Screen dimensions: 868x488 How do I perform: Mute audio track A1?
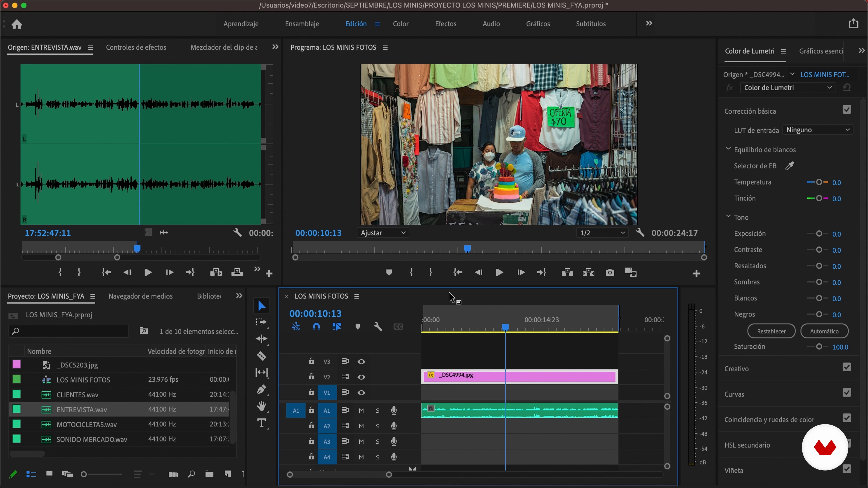pyautogui.click(x=361, y=411)
